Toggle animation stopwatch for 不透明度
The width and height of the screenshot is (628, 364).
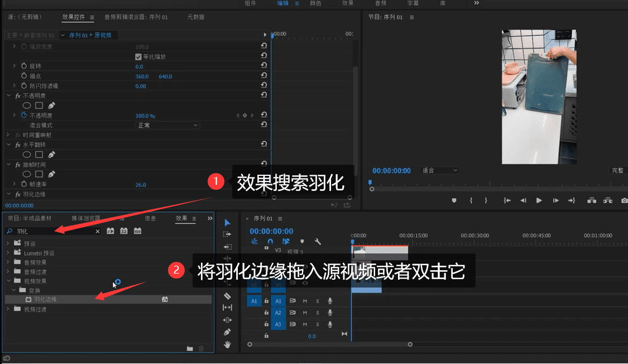[24, 115]
